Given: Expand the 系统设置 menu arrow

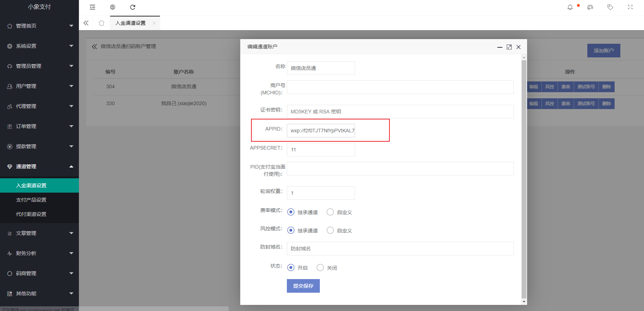Looking at the screenshot, I should [x=71, y=46].
